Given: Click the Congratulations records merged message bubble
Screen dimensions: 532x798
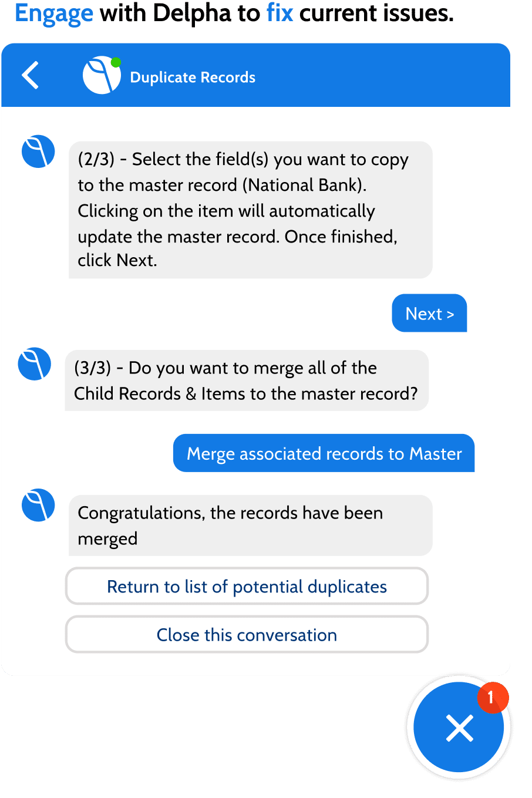Looking at the screenshot, I should pyautogui.click(x=251, y=526).
